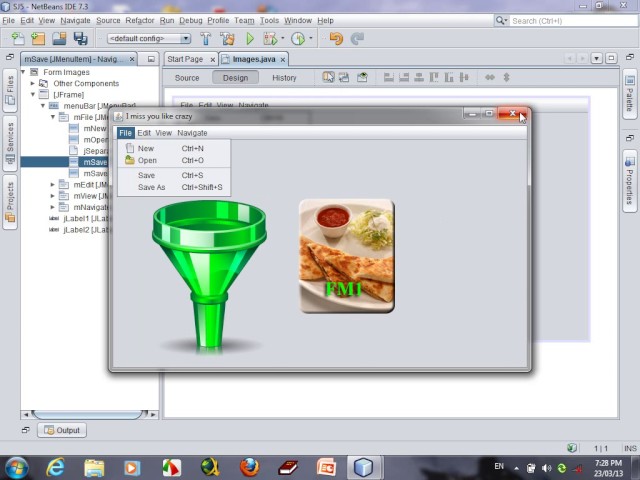Expand the mNavigate tree node
The width and height of the screenshot is (640, 480).
(53, 207)
